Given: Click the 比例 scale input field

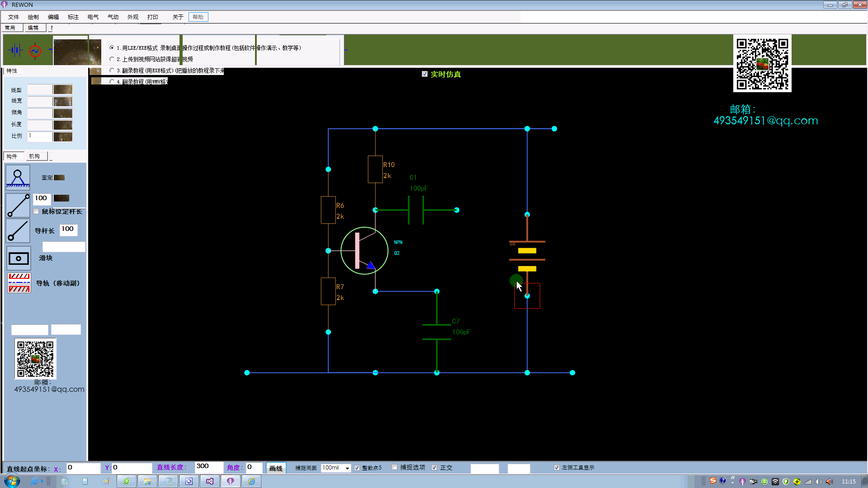Looking at the screenshot, I should [40, 136].
